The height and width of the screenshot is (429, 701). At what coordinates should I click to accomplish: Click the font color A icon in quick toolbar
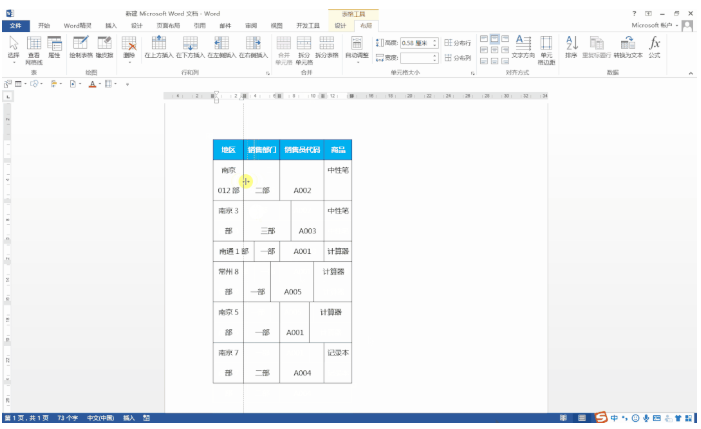[x=92, y=84]
